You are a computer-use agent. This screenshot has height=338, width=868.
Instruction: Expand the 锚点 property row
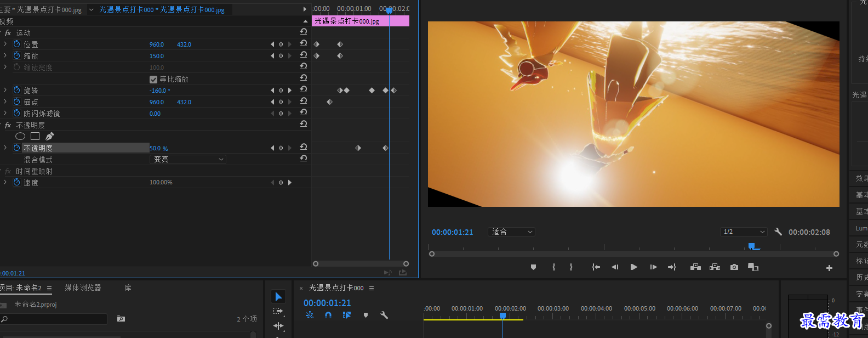tap(5, 102)
